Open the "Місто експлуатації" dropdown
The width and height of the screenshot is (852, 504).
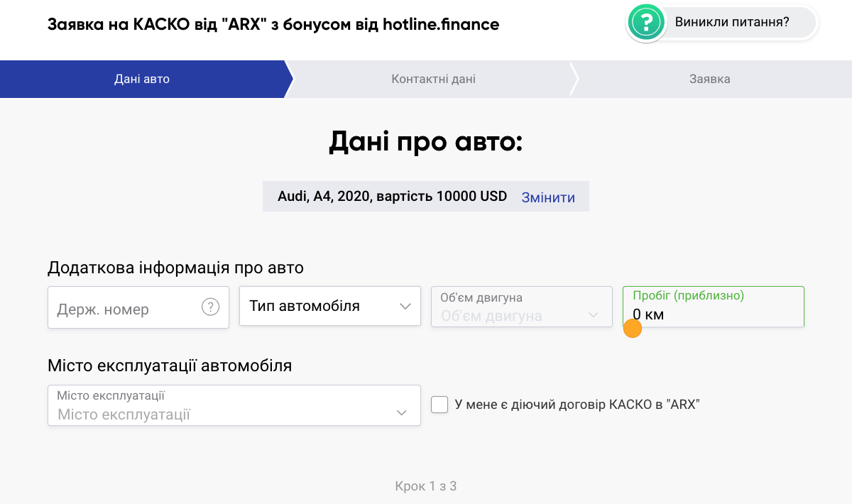click(234, 405)
